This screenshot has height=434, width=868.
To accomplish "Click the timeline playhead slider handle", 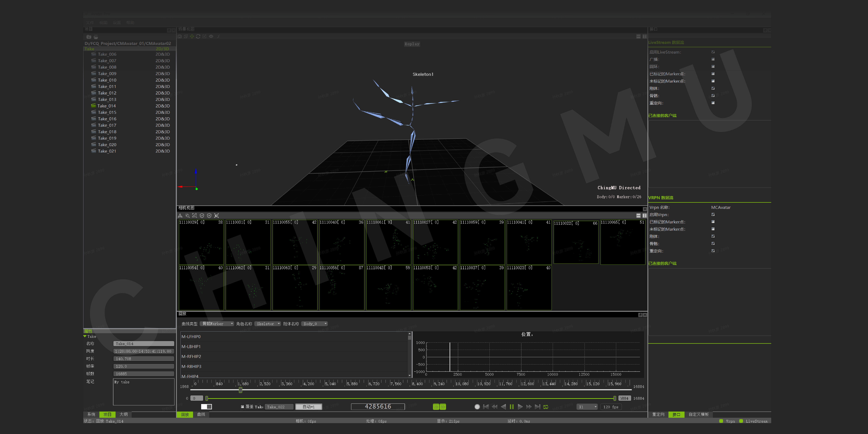I will (240, 390).
